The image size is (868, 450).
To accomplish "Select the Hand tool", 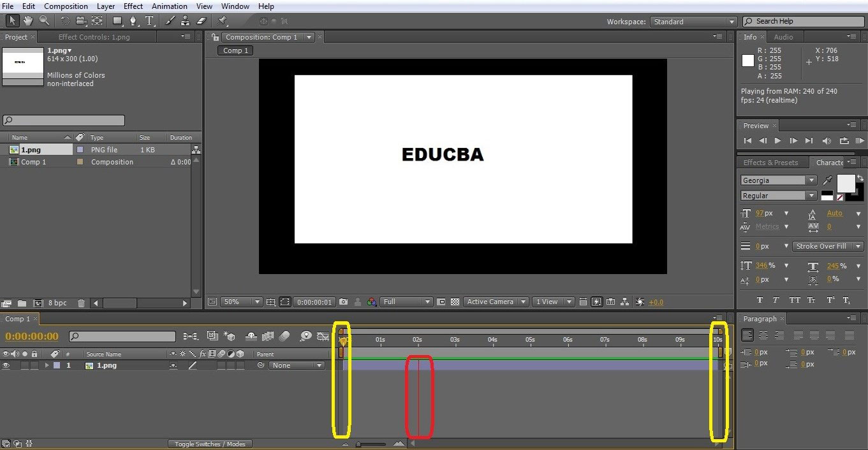I will click(28, 20).
